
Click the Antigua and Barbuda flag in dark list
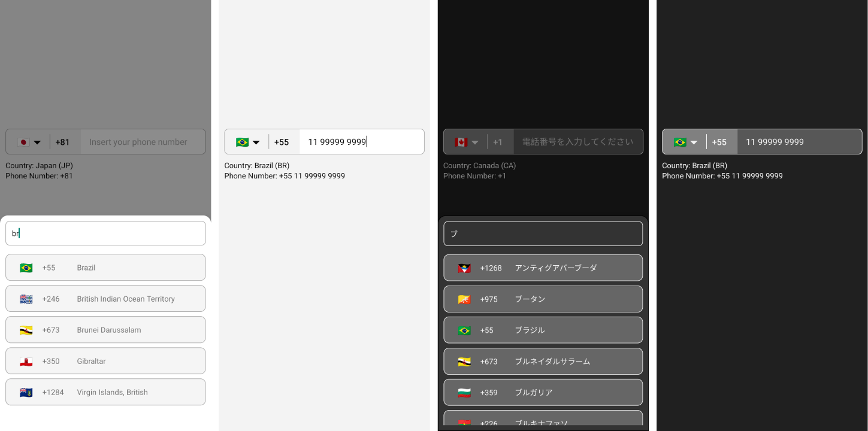click(x=464, y=268)
